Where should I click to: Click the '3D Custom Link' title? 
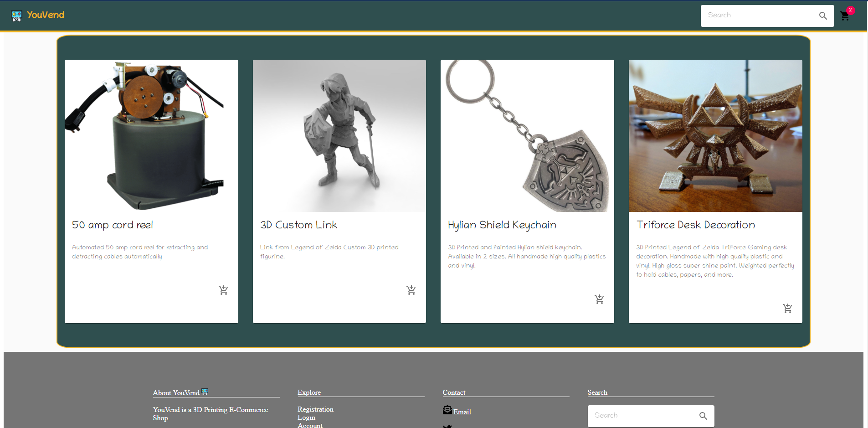coord(298,225)
